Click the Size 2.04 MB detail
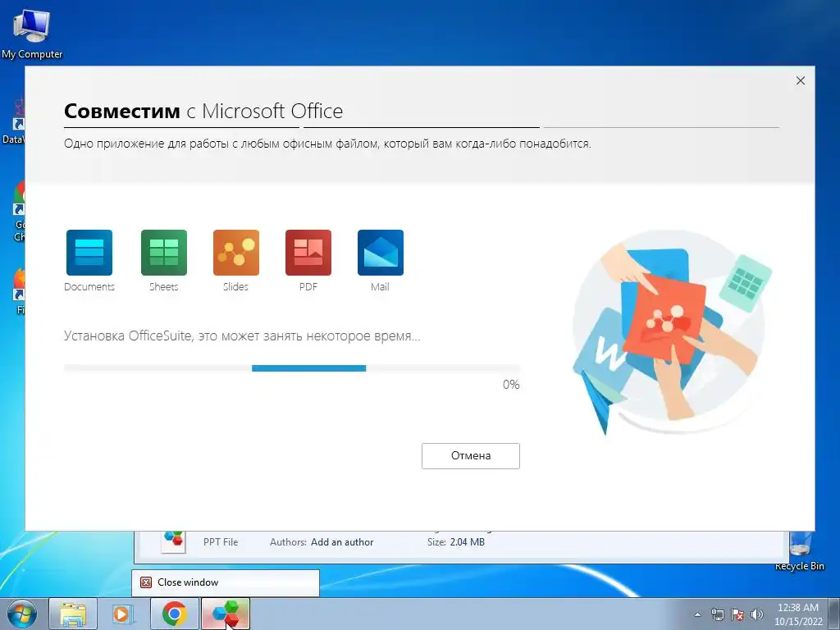The image size is (840, 630). click(x=456, y=542)
